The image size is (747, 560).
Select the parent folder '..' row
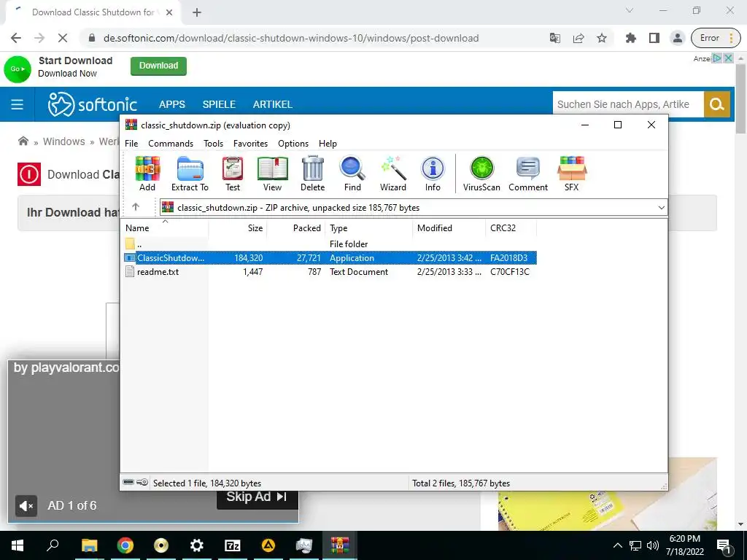pyautogui.click(x=330, y=244)
